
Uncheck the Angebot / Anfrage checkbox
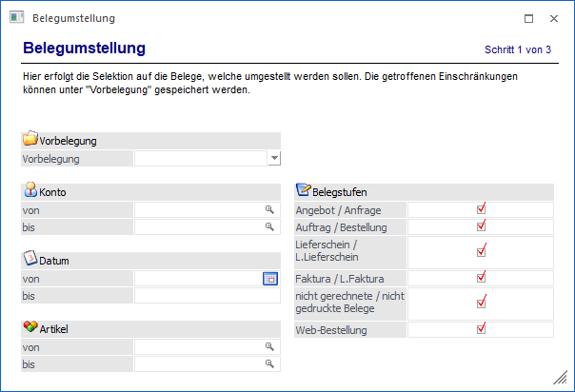tap(481, 208)
